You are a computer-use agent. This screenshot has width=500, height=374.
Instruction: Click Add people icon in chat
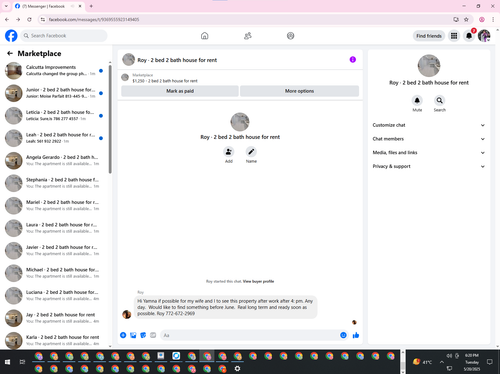coord(229,152)
